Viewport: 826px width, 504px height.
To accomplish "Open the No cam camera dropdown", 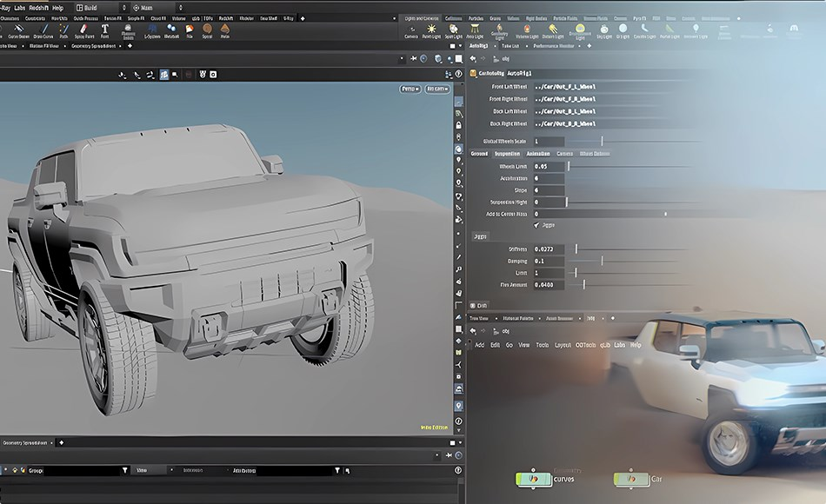I will 436,89.
